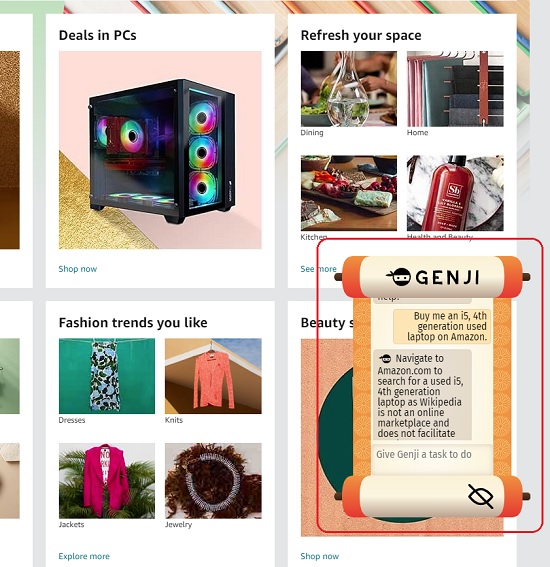The width and height of the screenshot is (550, 567).
Task: Choose the Health and Beauty shampoo image
Action: [x=455, y=193]
